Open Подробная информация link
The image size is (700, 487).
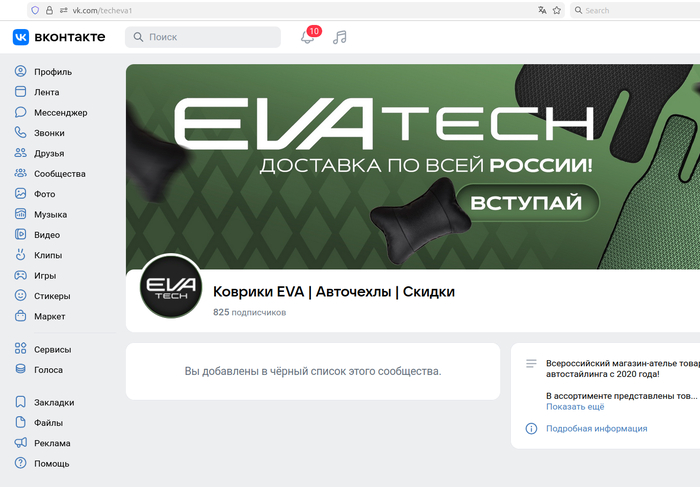[x=596, y=429]
